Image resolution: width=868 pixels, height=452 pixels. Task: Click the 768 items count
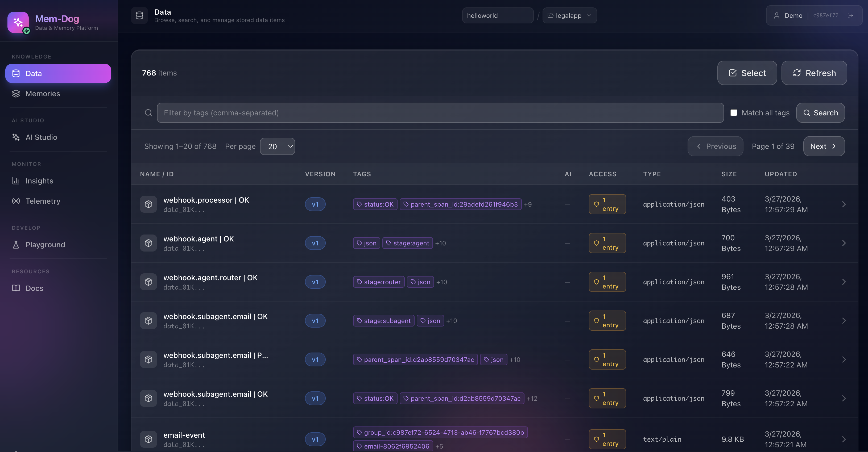tap(159, 73)
